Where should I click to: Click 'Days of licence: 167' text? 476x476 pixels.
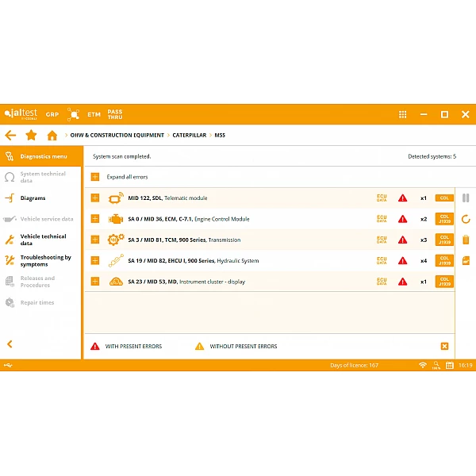tap(355, 365)
